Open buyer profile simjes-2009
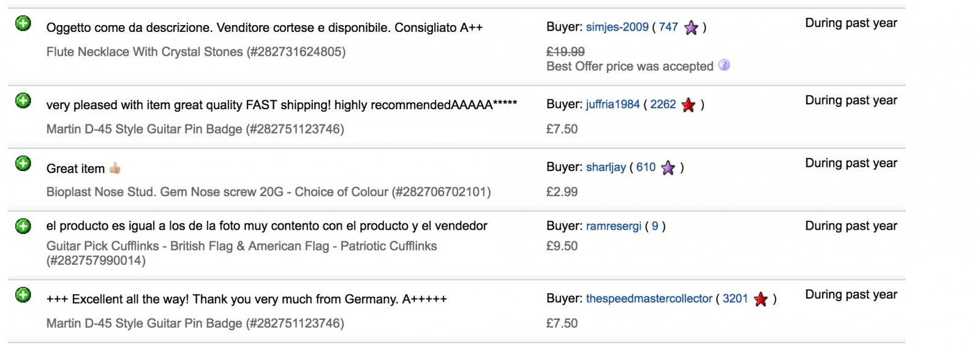Screen dimensions: 980x345 617,27
